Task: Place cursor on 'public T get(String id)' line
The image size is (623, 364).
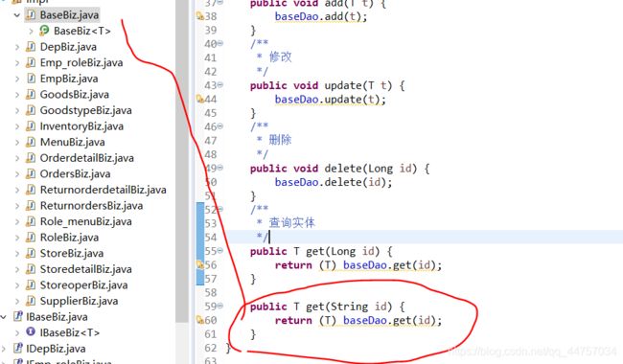Action: point(328,307)
